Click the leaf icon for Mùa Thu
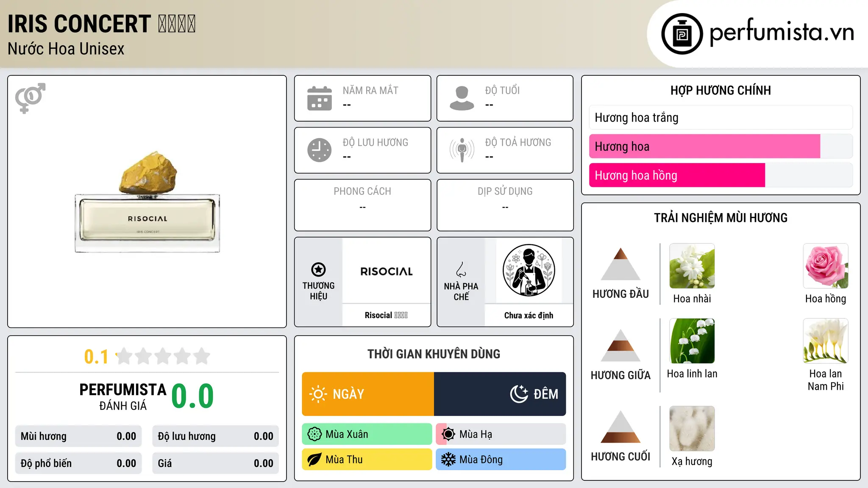 point(314,460)
